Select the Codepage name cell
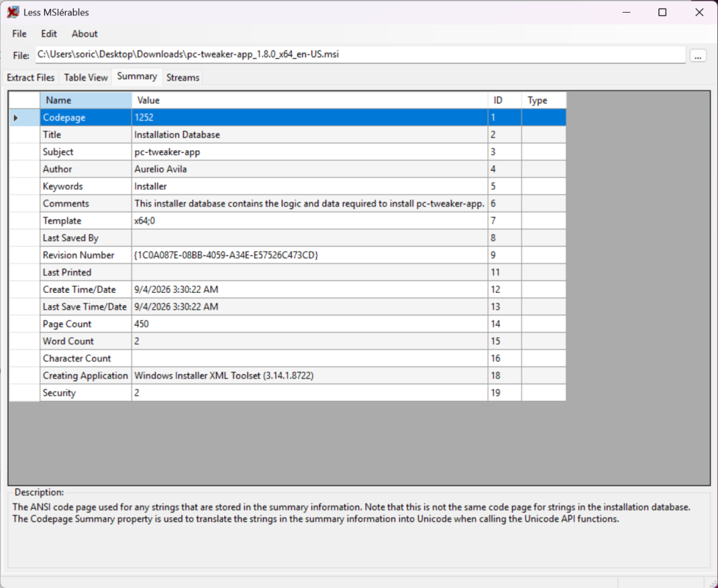This screenshot has height=588, width=718. point(86,118)
